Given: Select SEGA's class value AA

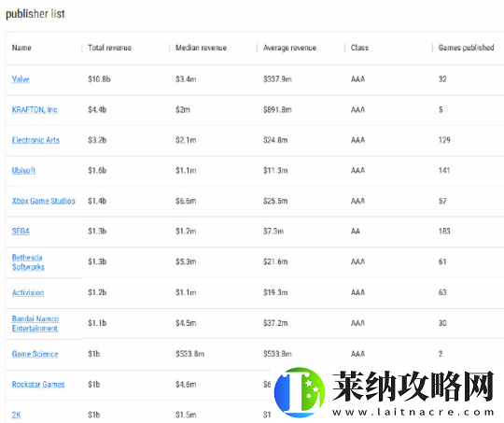Looking at the screenshot, I should (x=356, y=231).
